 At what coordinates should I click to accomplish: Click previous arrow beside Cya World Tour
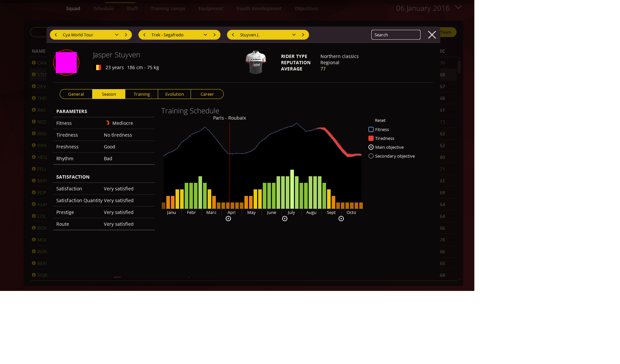pyautogui.click(x=56, y=35)
